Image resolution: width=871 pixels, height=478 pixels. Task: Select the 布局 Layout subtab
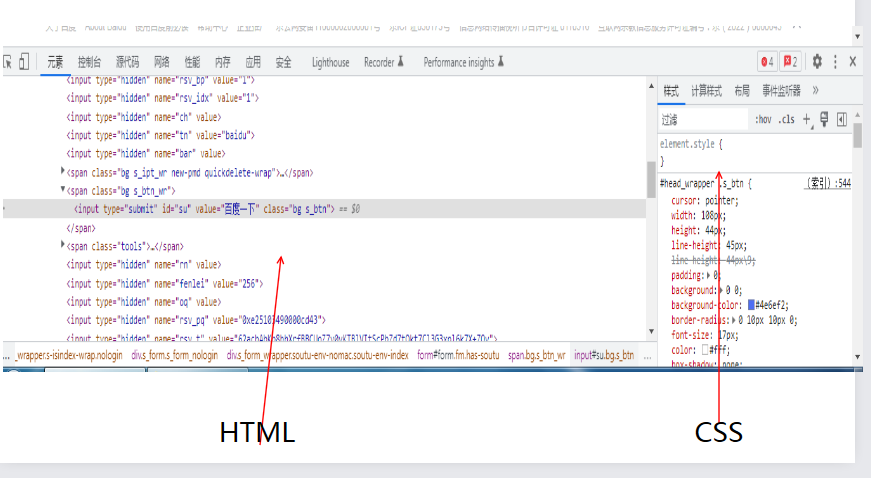[742, 91]
